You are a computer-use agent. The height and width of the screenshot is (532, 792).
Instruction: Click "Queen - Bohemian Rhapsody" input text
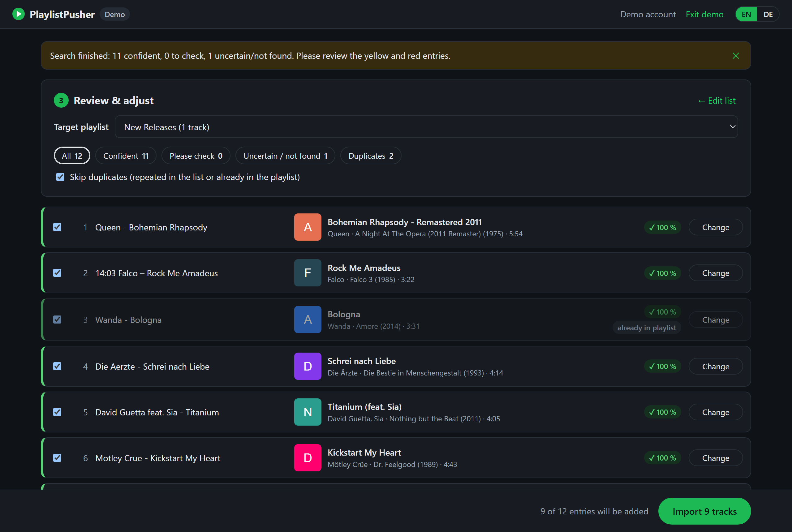(151, 227)
